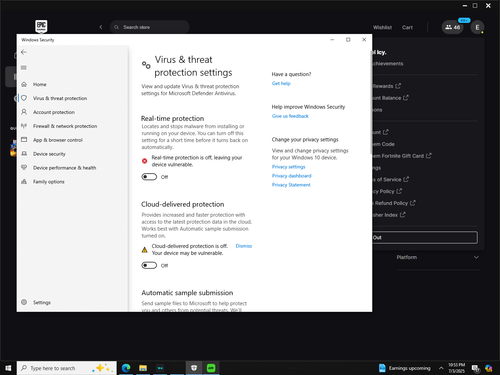This screenshot has width=500, height=375.
Task: Open File Explorer from the taskbar
Action: click(143, 368)
